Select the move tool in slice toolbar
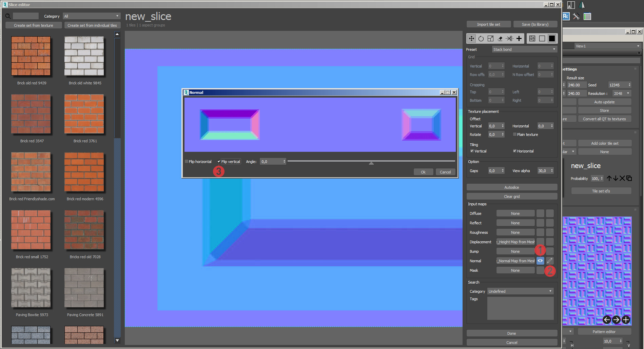Screen dimensions: 644x349 coord(471,39)
